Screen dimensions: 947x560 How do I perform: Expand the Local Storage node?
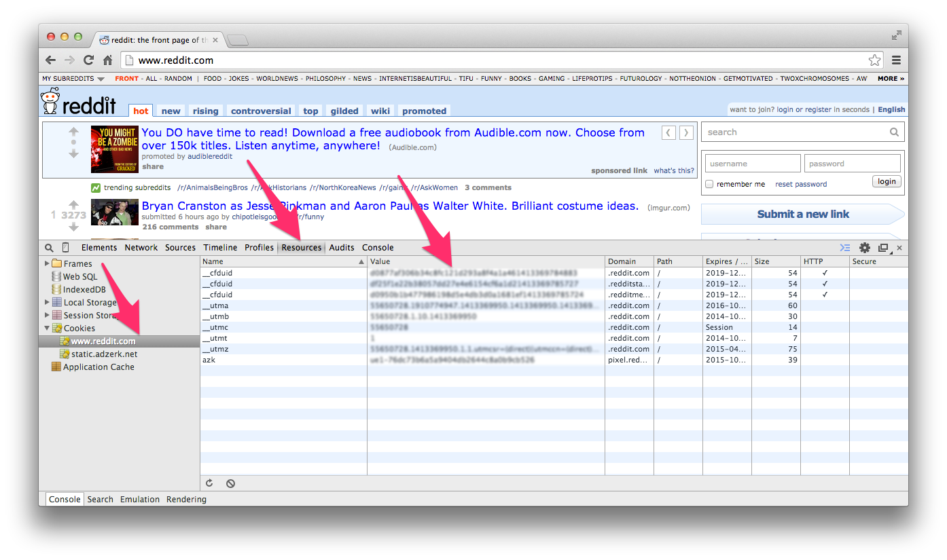pos(47,302)
